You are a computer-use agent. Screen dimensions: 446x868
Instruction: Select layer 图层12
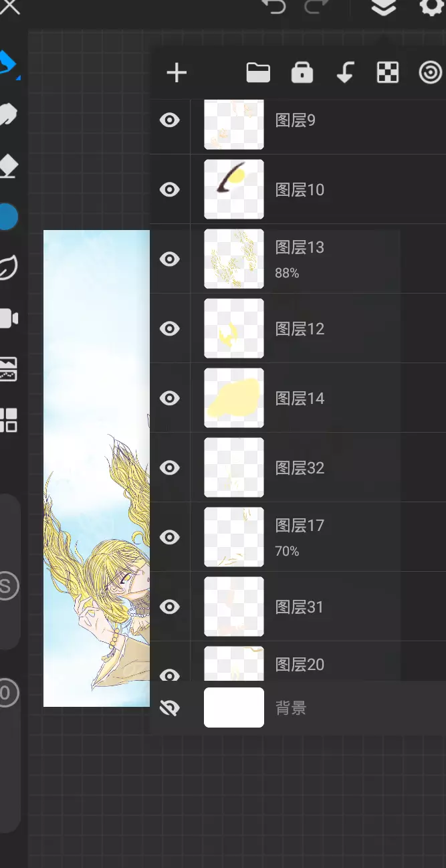(x=298, y=328)
